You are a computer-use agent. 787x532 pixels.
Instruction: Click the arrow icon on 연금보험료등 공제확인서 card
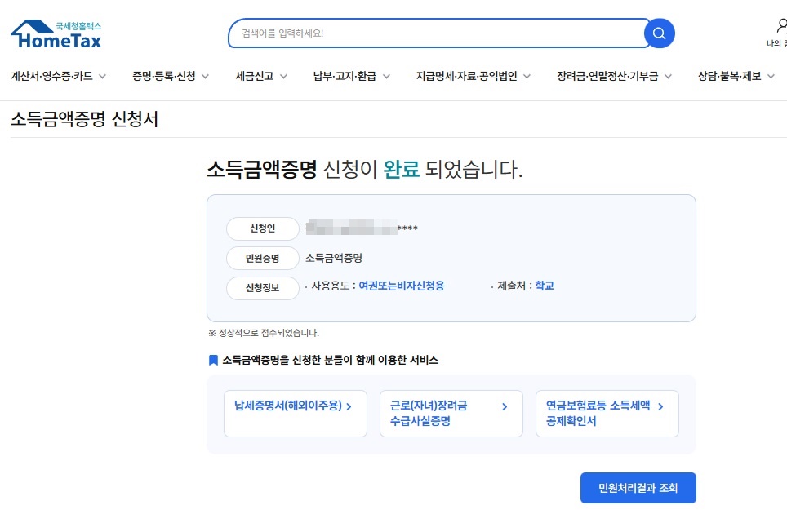661,408
